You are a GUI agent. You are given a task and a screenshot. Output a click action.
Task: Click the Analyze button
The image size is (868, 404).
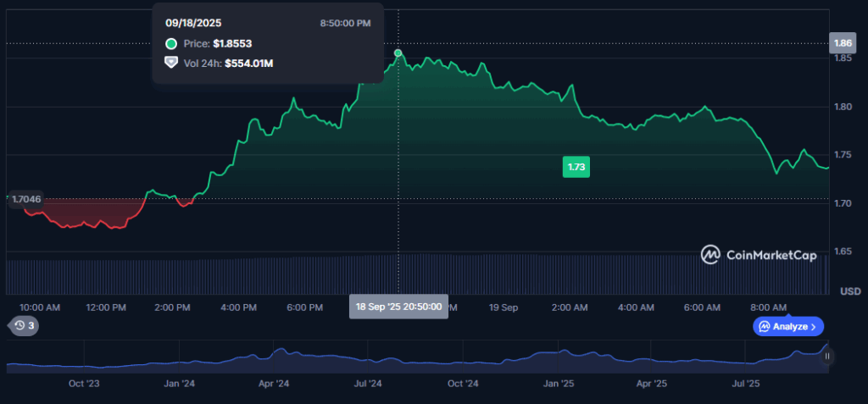[x=787, y=327]
